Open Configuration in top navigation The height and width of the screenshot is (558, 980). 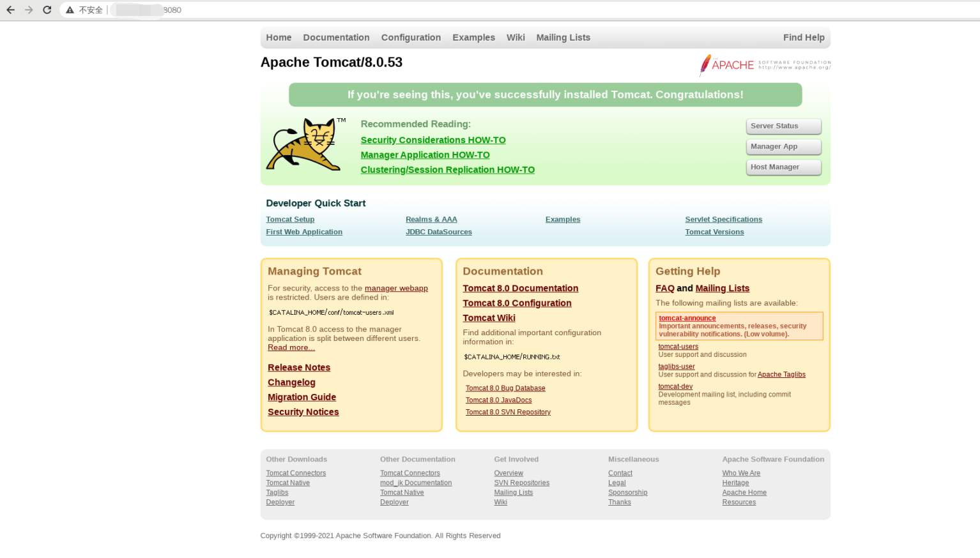(411, 38)
